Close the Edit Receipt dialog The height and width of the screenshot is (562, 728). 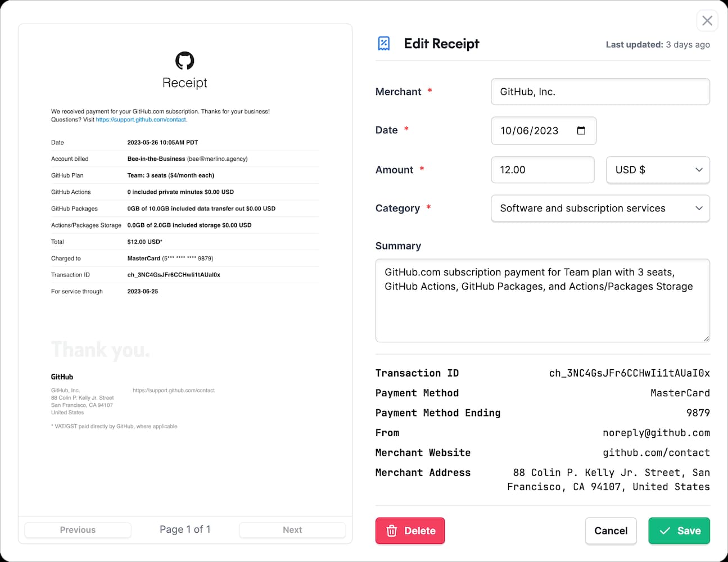click(707, 21)
